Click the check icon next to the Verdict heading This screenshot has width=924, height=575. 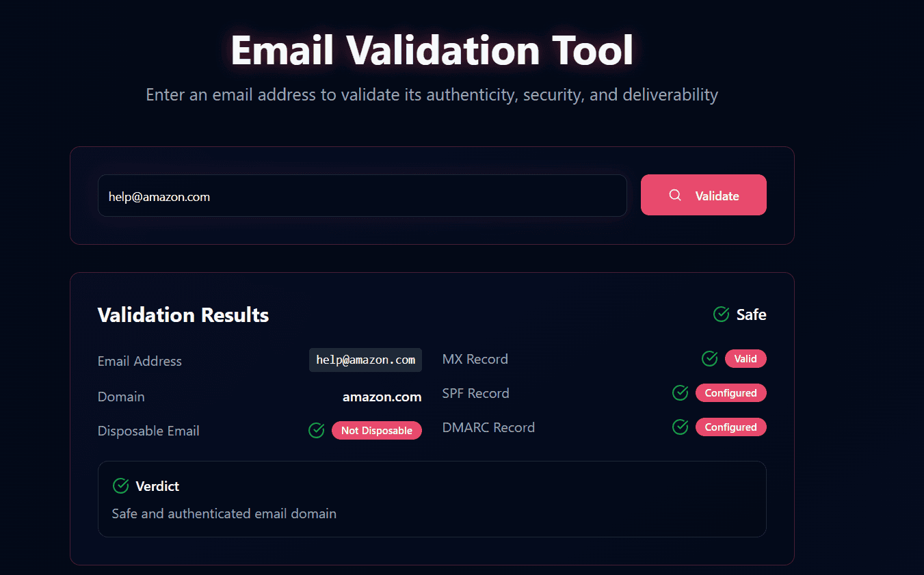tap(120, 486)
